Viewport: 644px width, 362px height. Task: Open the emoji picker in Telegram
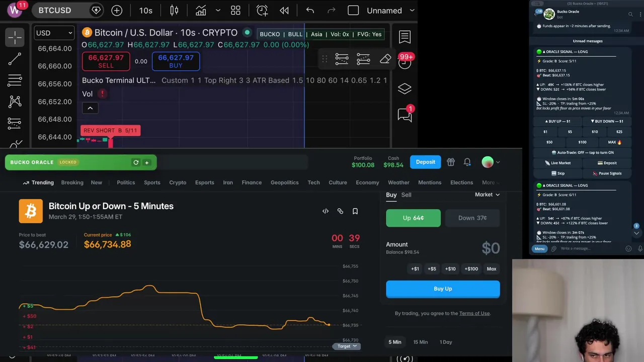628,248
